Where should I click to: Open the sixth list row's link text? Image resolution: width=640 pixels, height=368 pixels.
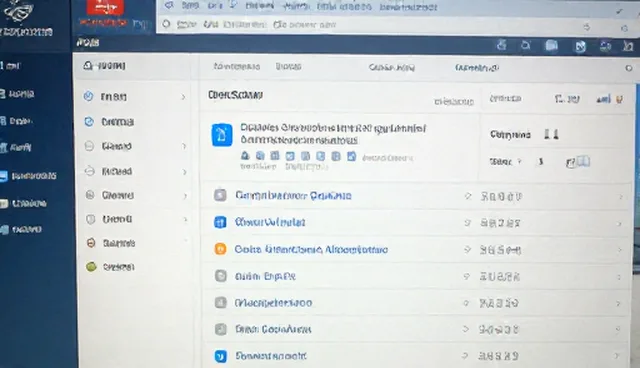click(x=273, y=329)
